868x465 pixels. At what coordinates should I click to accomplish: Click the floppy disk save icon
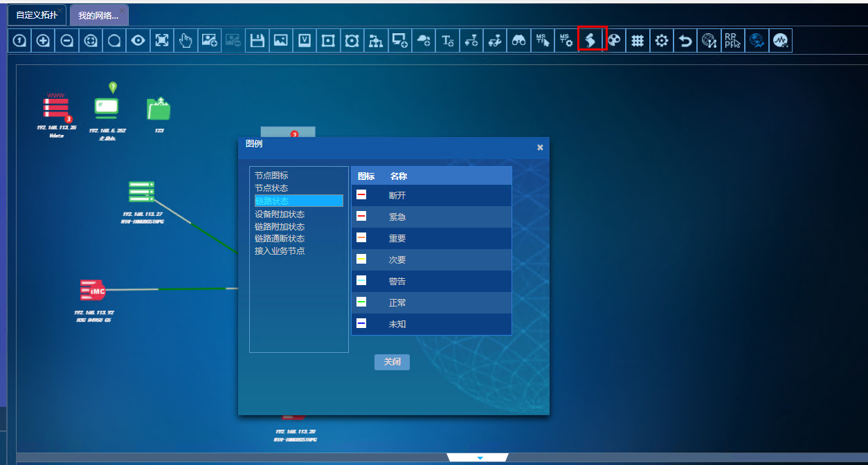(257, 41)
